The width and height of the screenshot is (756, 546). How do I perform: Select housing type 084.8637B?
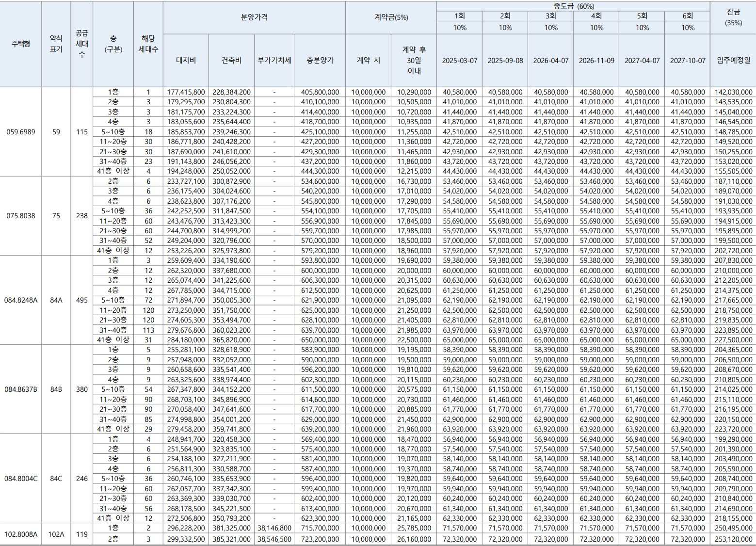(x=21, y=389)
